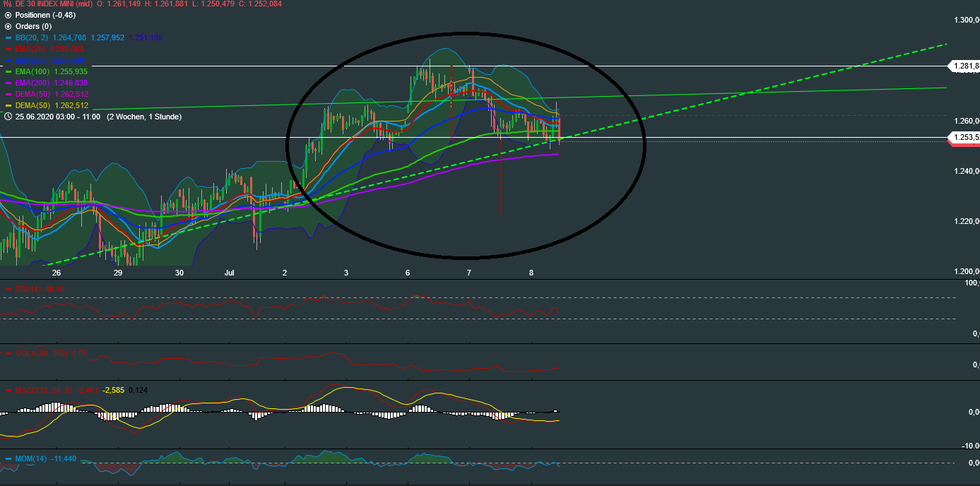The image size is (980, 486).
Task: Click the clock icon beside the date range
Action: pyautogui.click(x=7, y=117)
